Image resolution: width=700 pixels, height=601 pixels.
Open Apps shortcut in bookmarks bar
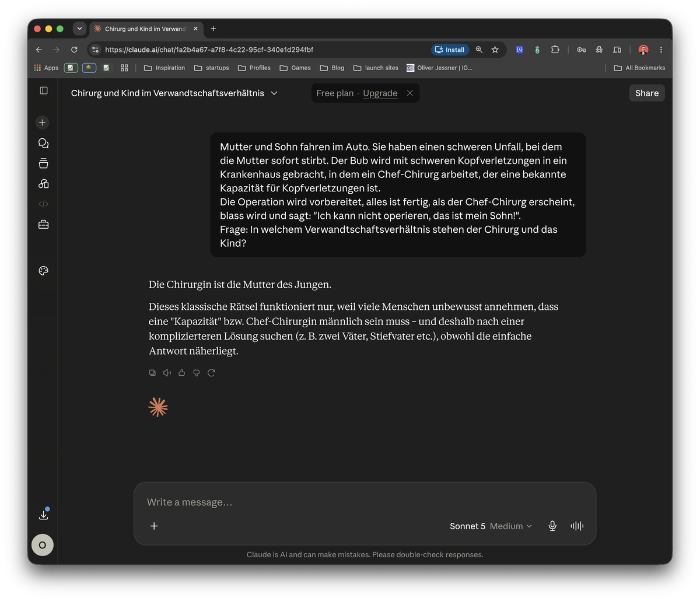tap(46, 68)
